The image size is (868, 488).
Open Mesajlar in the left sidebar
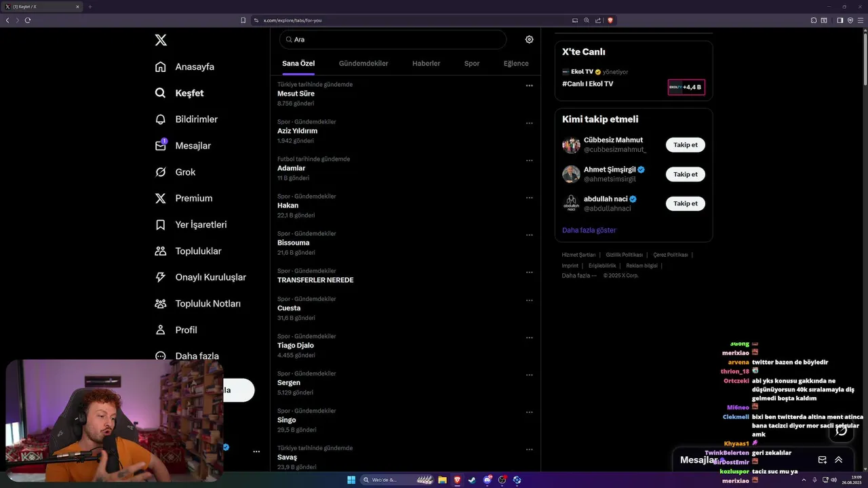coord(182,146)
